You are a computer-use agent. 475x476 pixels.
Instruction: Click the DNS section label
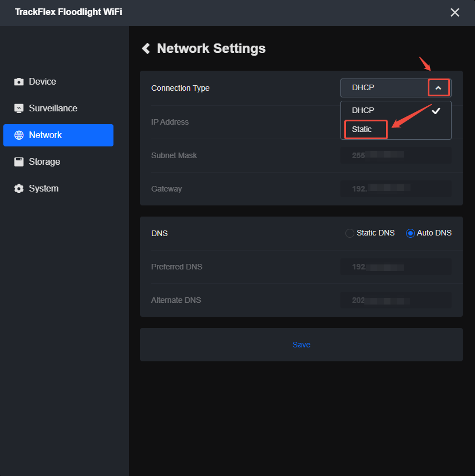click(159, 233)
